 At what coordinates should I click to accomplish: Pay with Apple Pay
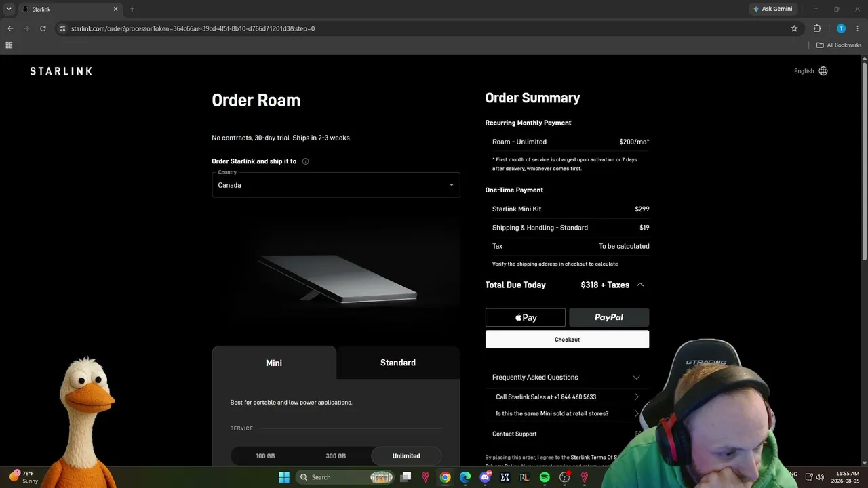pos(526,317)
